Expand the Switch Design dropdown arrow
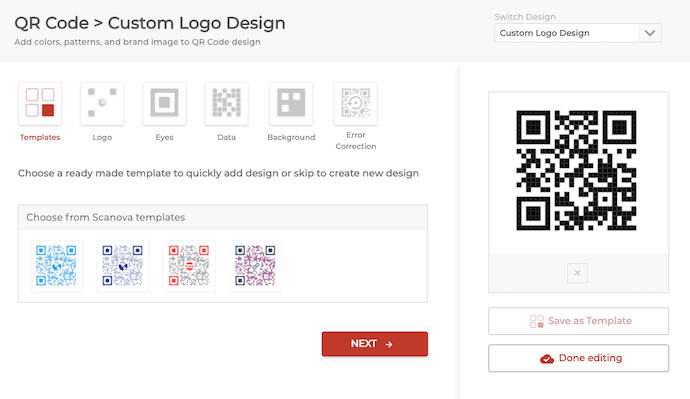 coord(650,33)
